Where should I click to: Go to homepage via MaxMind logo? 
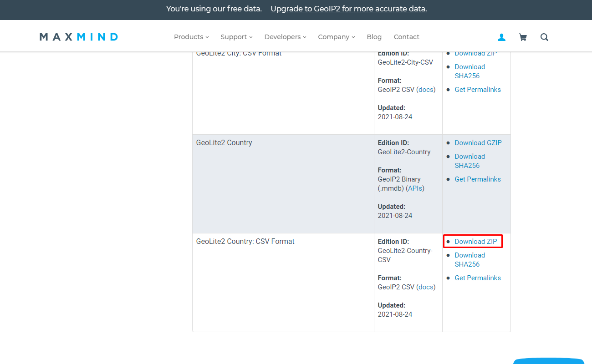click(79, 37)
